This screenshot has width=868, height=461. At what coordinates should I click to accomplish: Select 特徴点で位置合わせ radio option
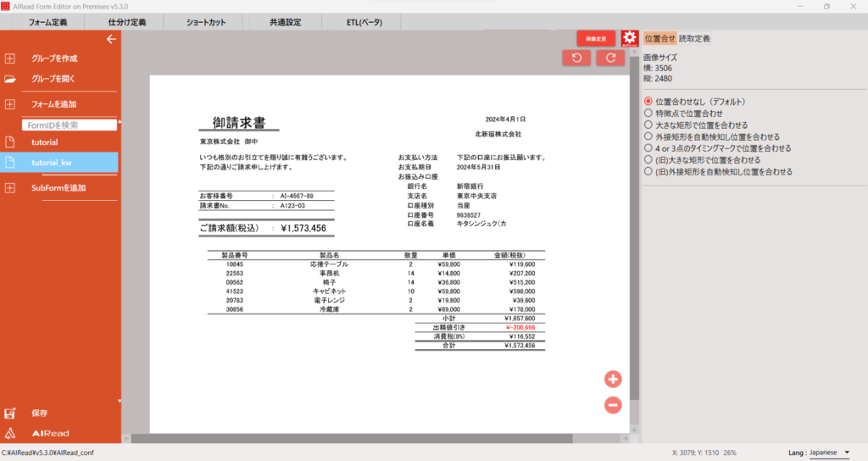pos(648,113)
